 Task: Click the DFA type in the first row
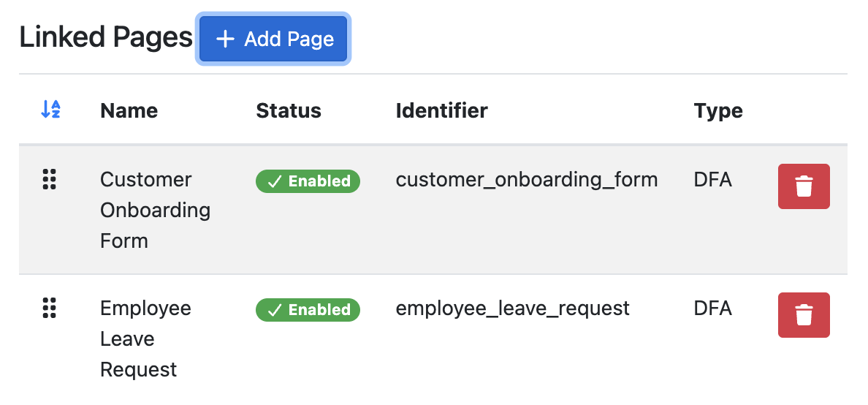[712, 180]
